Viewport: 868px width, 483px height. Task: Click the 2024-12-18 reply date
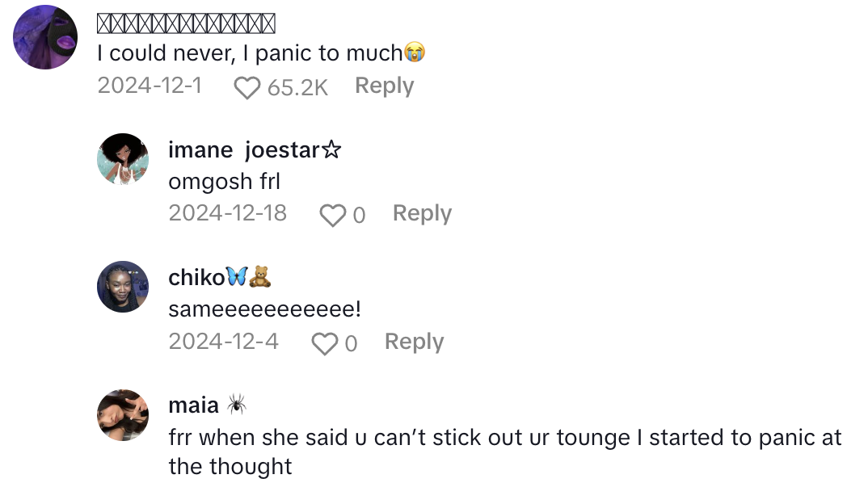(x=227, y=213)
